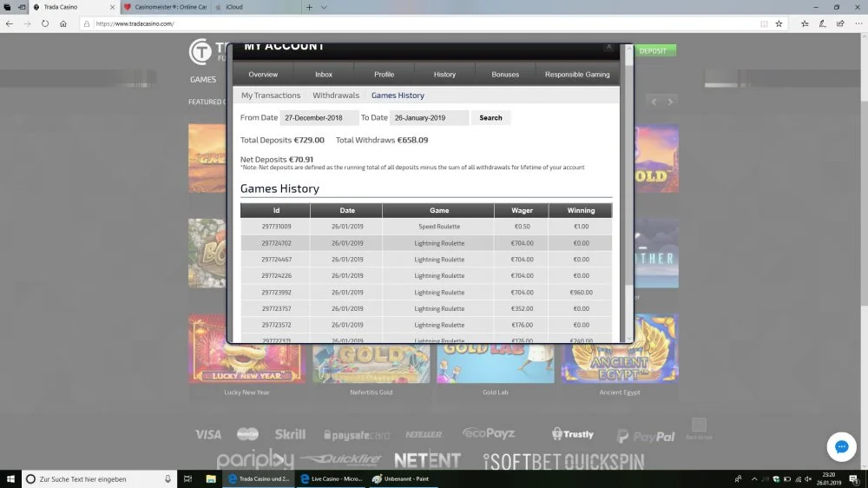Show My Transactions sub-tab

(x=271, y=96)
